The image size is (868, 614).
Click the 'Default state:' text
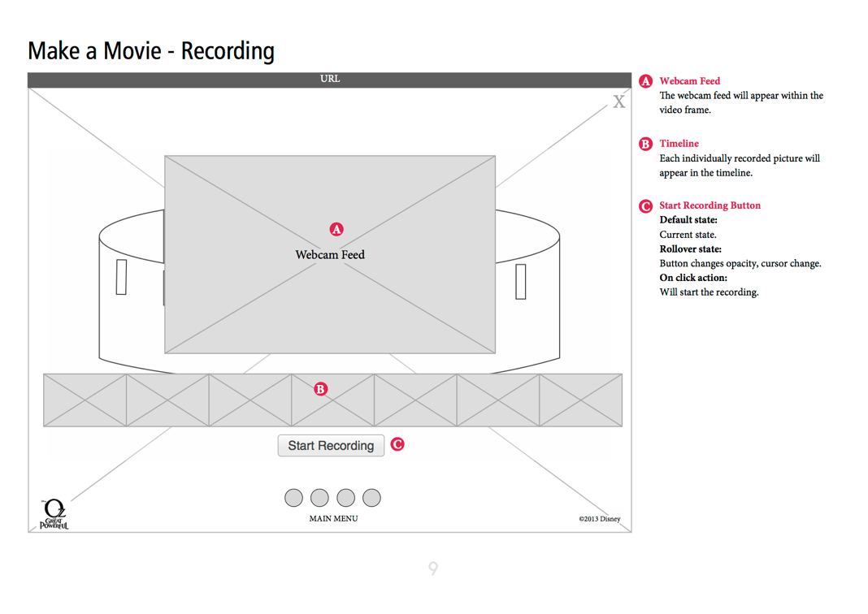[688, 219]
